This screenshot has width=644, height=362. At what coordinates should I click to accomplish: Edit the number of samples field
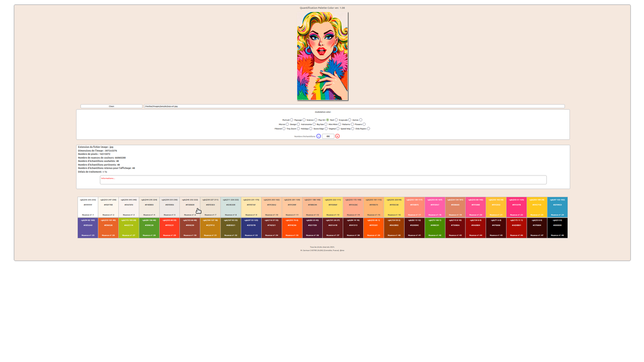[x=328, y=136]
